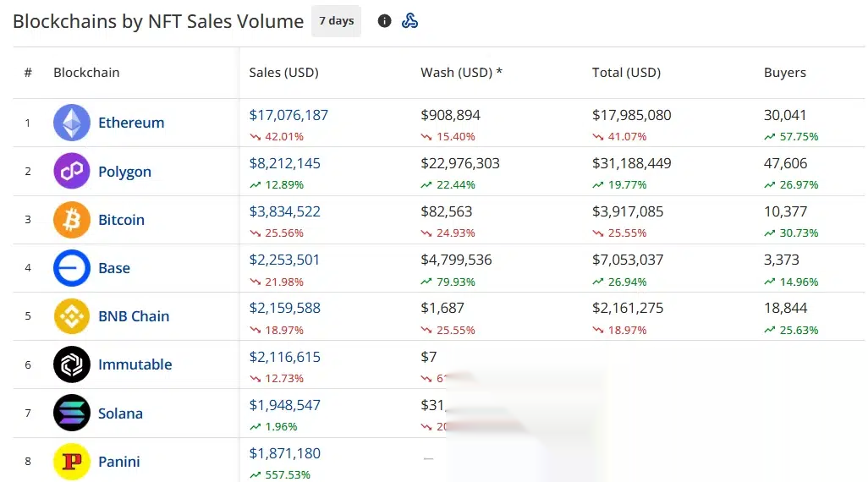Click the Wash (USD) column header
The image size is (868, 482).
(x=461, y=73)
